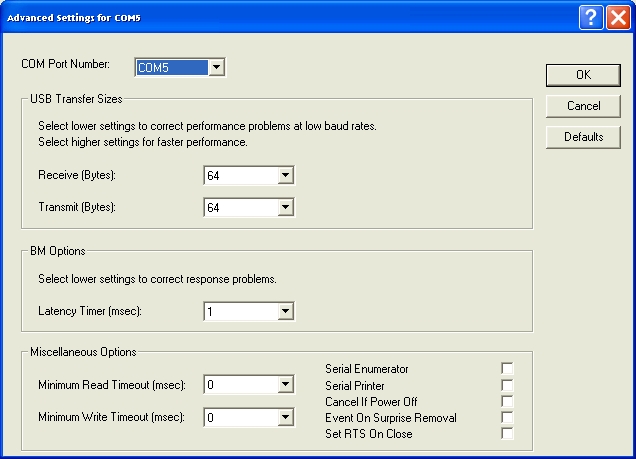The height and width of the screenshot is (459, 636).
Task: Open the Minimum Write Timeout dropdown arrow
Action: click(x=286, y=417)
